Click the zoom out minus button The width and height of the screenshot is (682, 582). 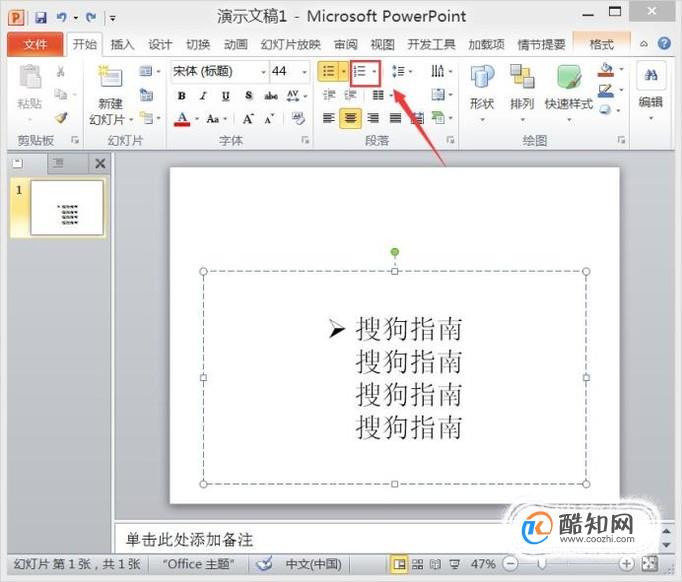point(511,564)
